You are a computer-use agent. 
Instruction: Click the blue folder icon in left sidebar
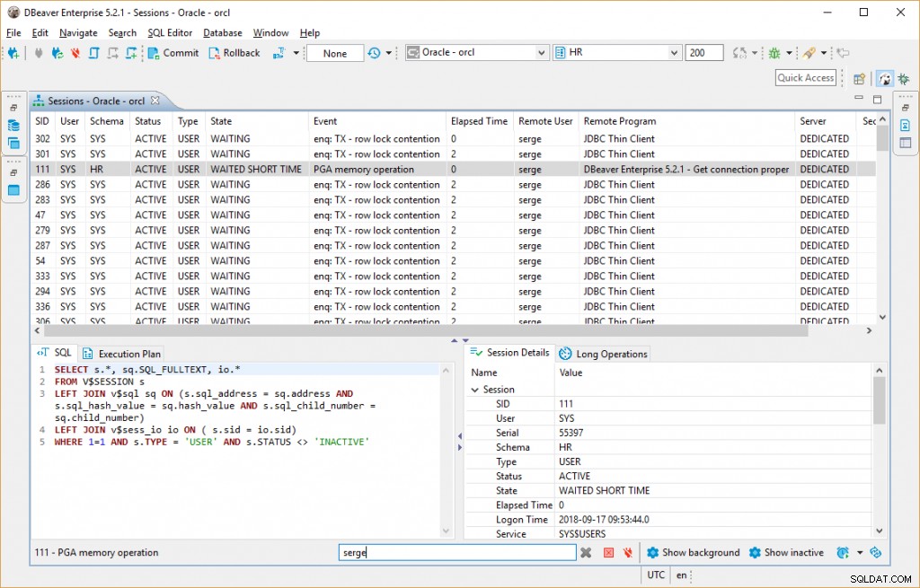(13, 190)
